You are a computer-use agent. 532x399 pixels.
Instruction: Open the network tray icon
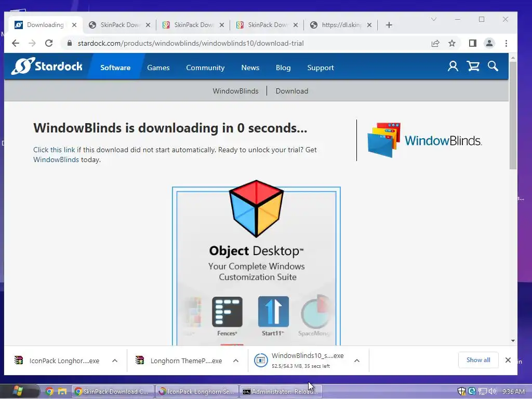click(x=483, y=391)
